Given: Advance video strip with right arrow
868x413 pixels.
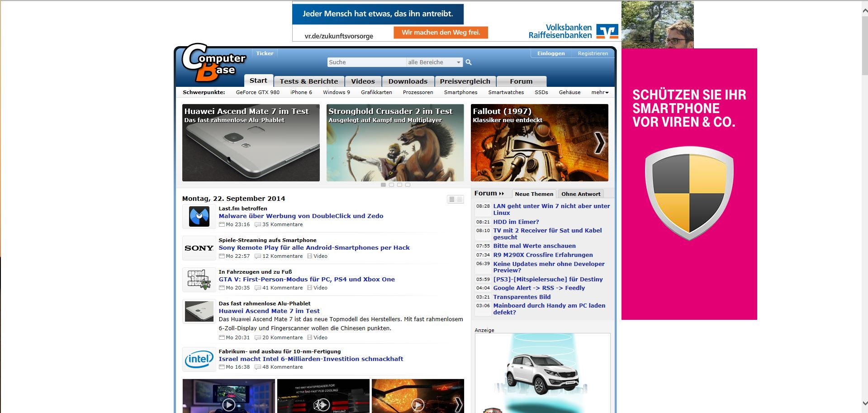Looking at the screenshot, I should tap(458, 404).
